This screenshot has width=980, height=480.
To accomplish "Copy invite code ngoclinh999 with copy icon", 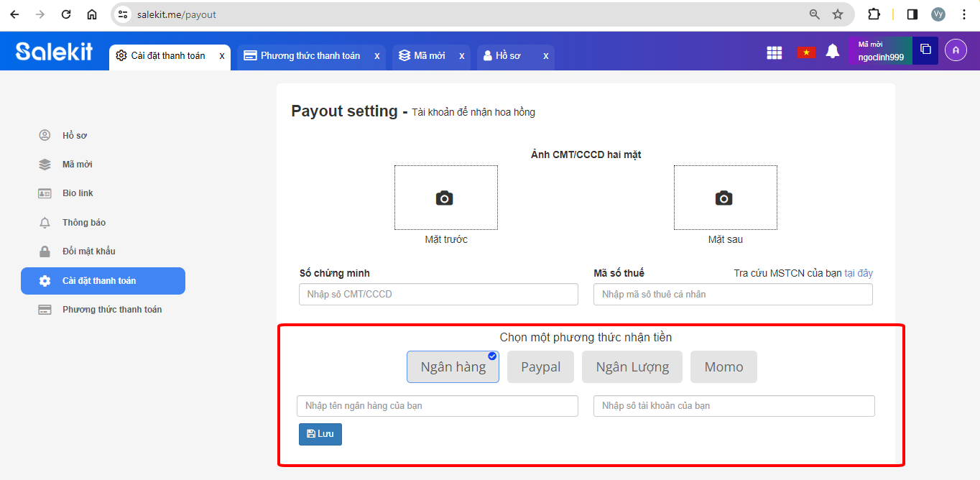I will click(925, 50).
